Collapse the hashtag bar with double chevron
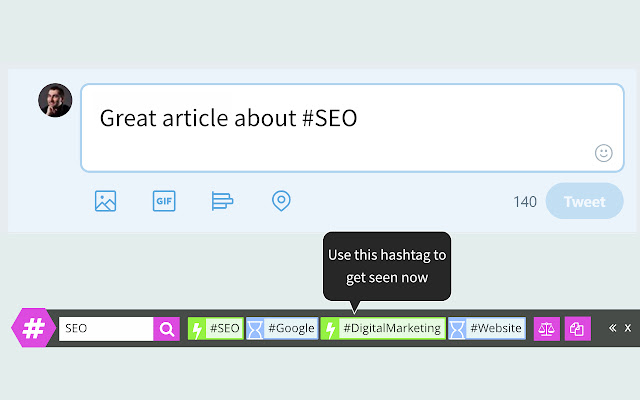Screen dimensions: 640x400 pyautogui.click(x=612, y=328)
